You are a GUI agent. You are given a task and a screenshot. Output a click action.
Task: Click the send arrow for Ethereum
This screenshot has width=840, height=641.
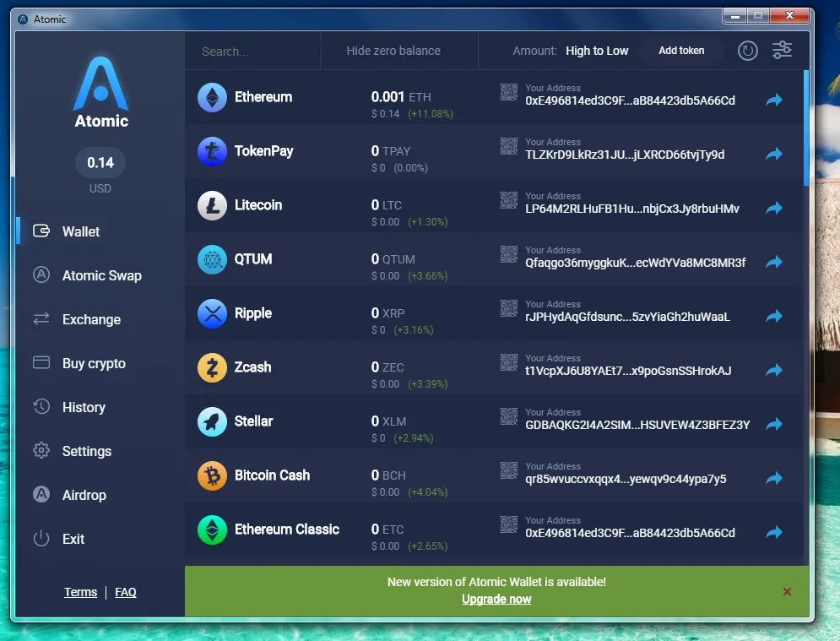click(774, 100)
